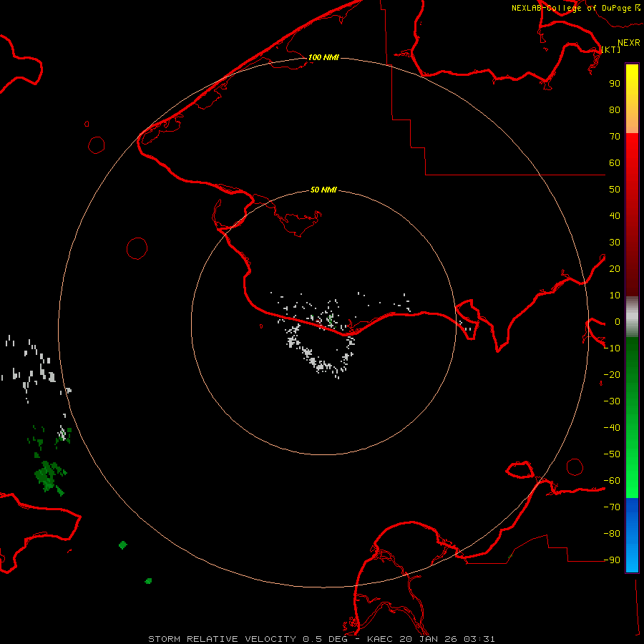This screenshot has height=644, width=644.
Task: Click the -10 value on the velocity scale
Action: [x=612, y=348]
